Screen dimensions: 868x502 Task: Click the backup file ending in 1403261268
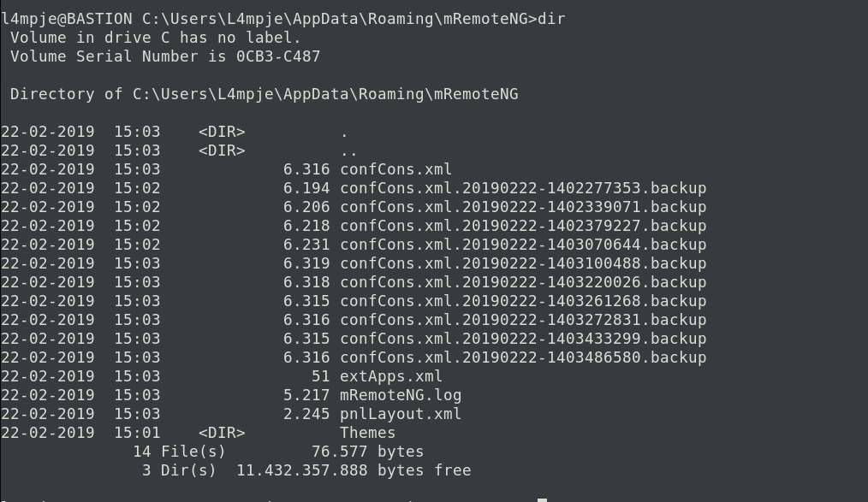(523, 301)
